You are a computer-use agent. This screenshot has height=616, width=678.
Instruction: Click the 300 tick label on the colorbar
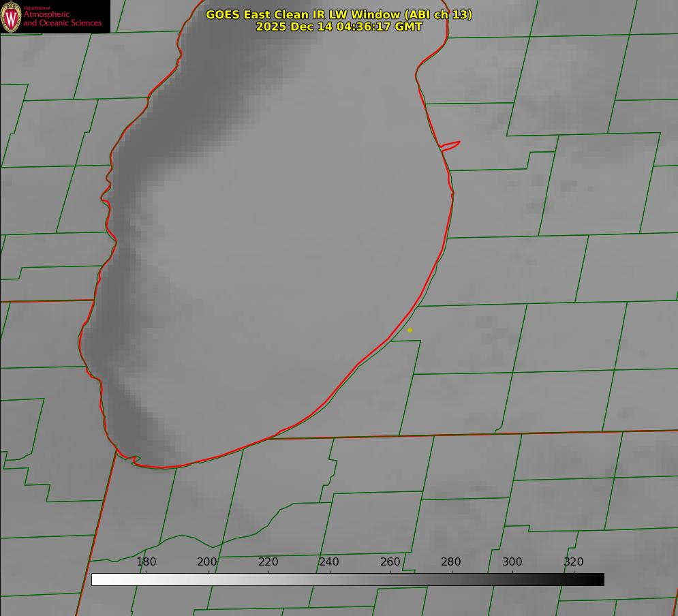[512, 561]
